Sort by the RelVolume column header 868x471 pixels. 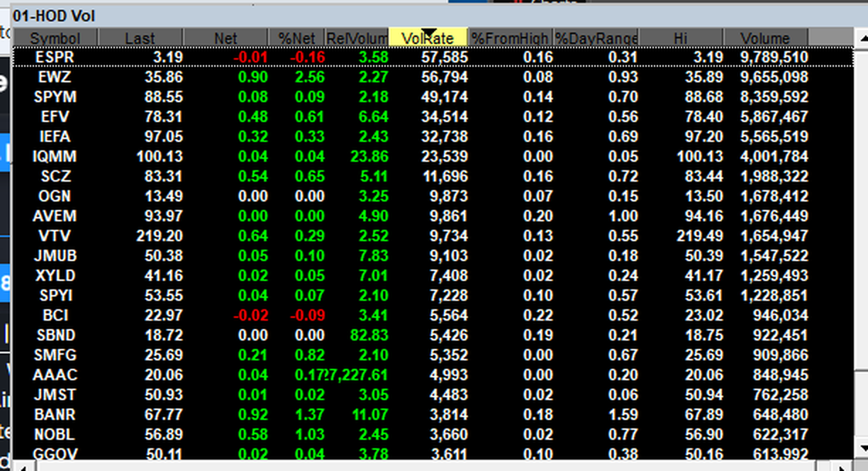pyautogui.click(x=357, y=38)
